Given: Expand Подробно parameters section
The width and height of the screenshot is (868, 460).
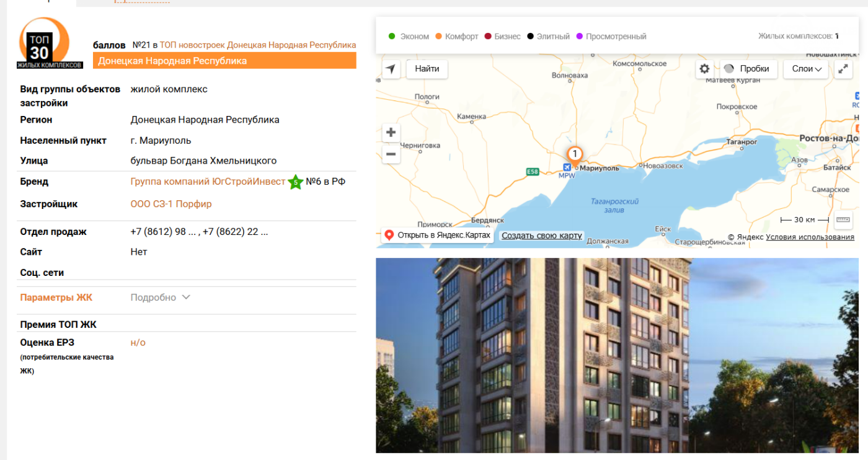Looking at the screenshot, I should [x=160, y=298].
